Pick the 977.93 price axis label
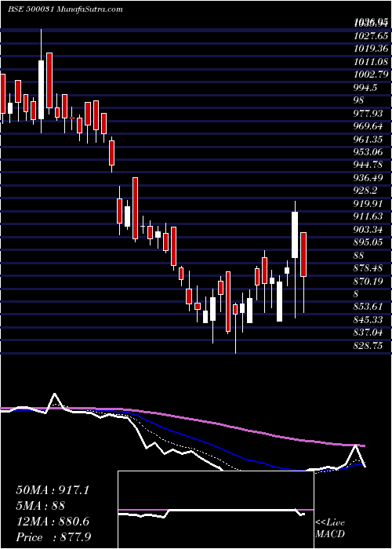Screen dimensions: 392x549 point(368,114)
